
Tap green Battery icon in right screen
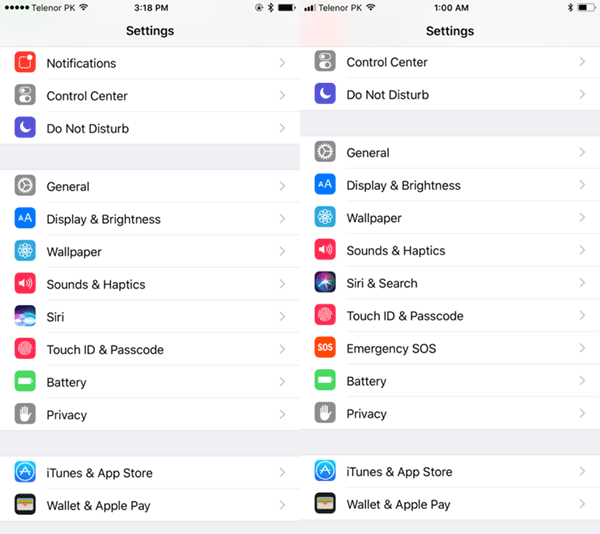(325, 380)
